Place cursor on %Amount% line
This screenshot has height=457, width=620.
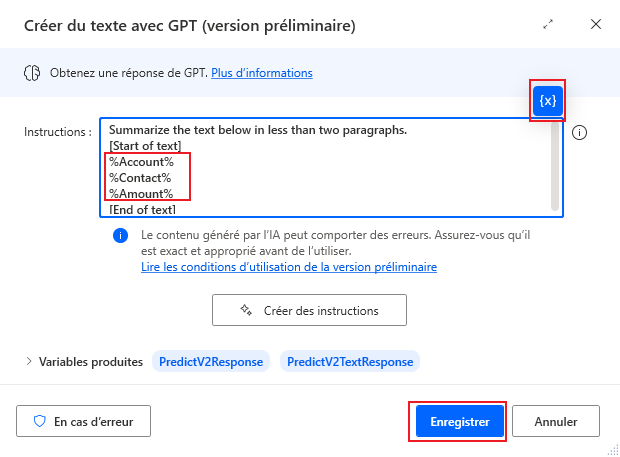(141, 193)
